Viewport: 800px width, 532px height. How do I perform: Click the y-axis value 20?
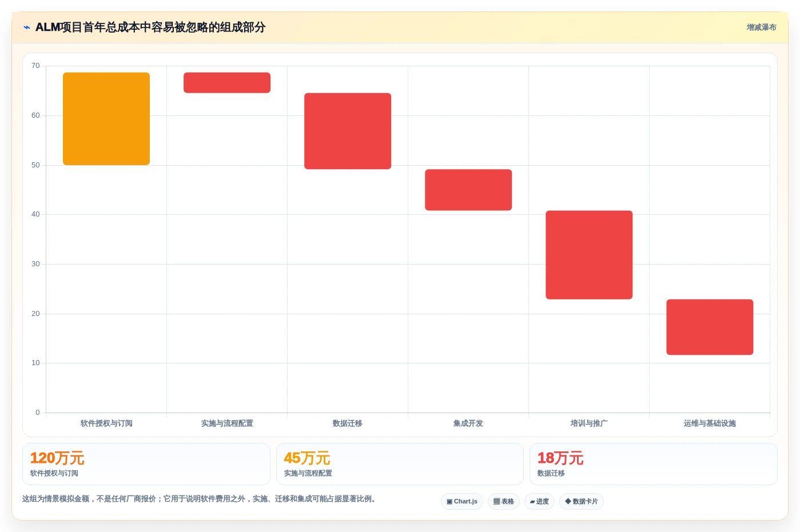click(x=35, y=314)
